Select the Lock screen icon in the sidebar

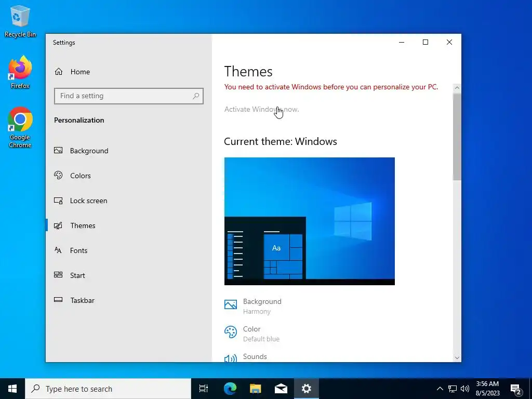pyautogui.click(x=58, y=201)
